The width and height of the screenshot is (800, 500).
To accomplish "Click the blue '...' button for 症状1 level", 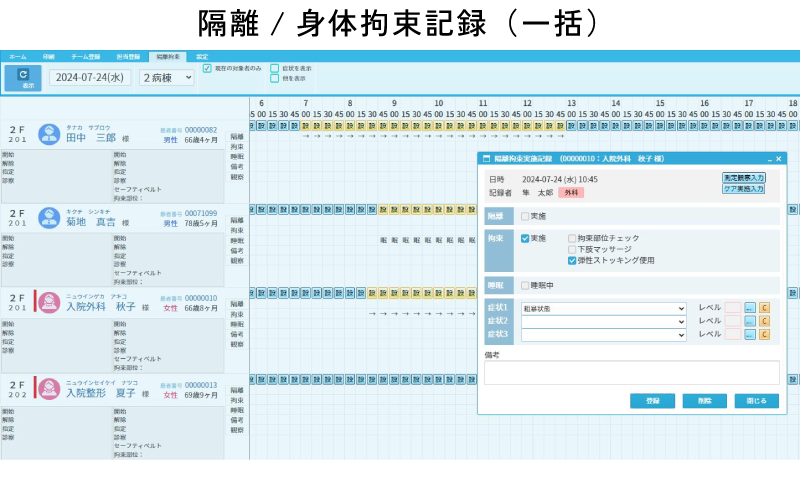I will [x=750, y=308].
